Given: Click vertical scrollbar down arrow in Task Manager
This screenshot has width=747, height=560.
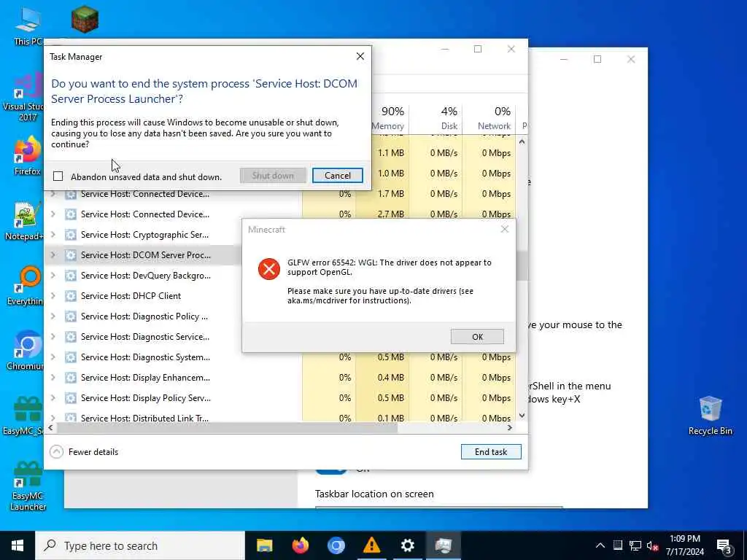Looking at the screenshot, I should click(x=522, y=415).
